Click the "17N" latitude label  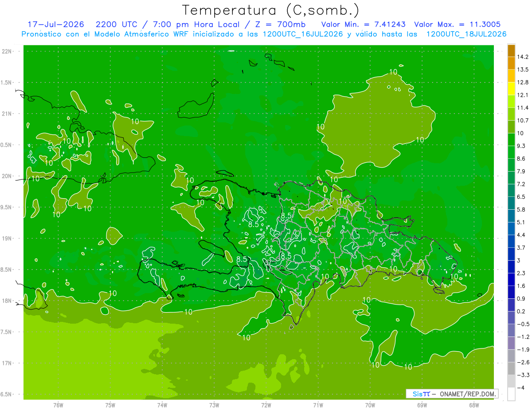[x=7, y=363]
